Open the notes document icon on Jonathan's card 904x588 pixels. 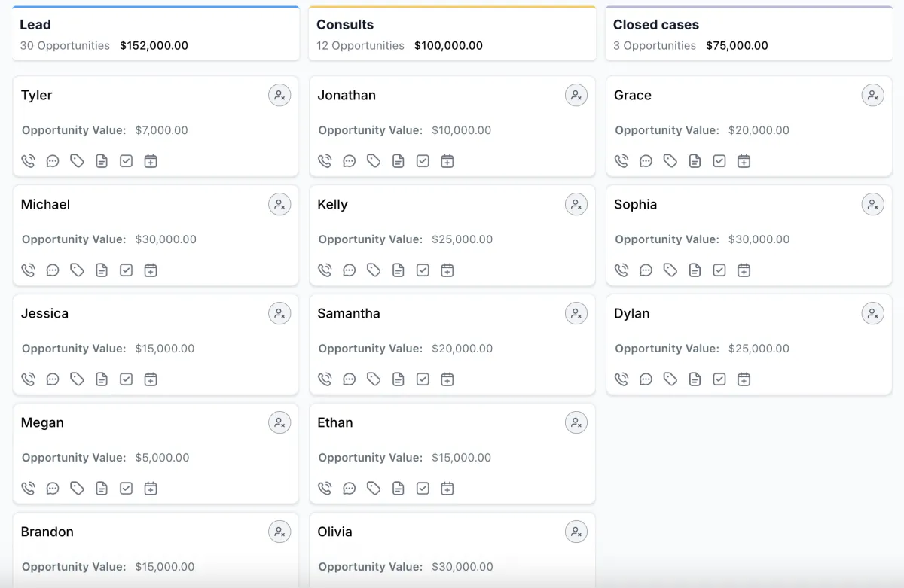tap(398, 160)
